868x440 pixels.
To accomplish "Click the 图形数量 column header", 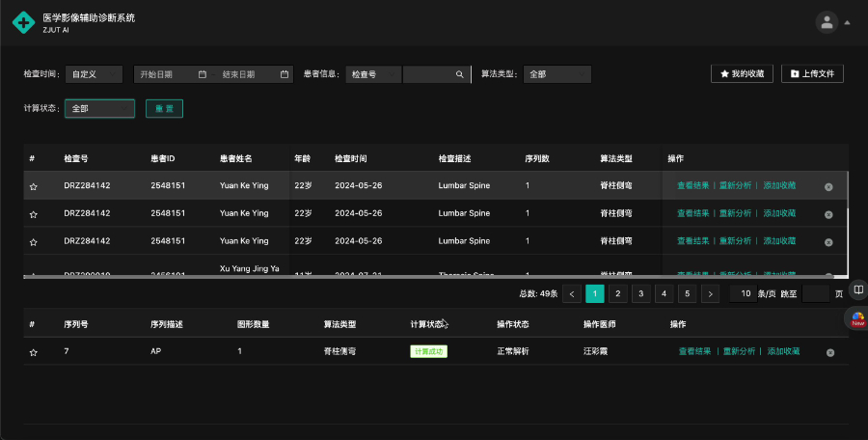I will (253, 324).
